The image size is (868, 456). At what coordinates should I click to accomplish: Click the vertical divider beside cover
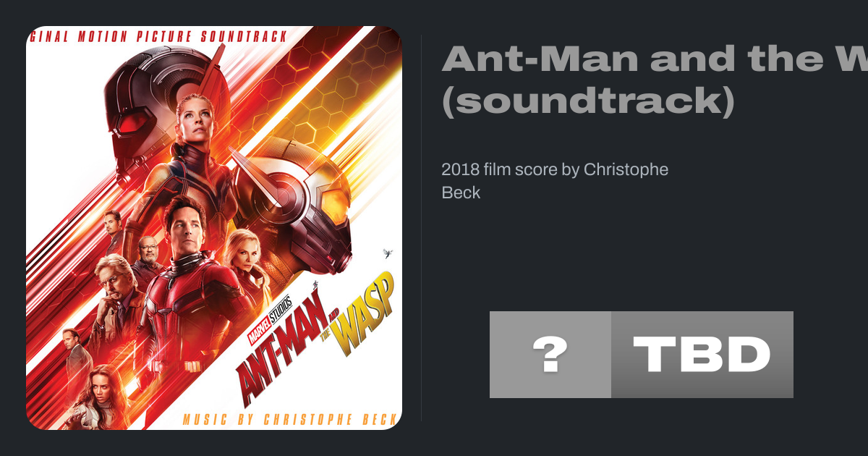click(x=421, y=228)
